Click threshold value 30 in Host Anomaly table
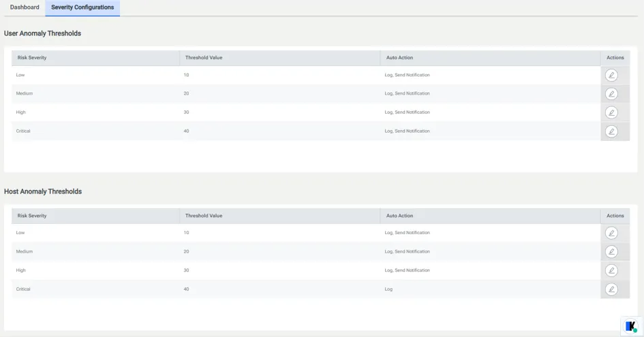Viewport: 644px width, 337px height. pos(187,270)
